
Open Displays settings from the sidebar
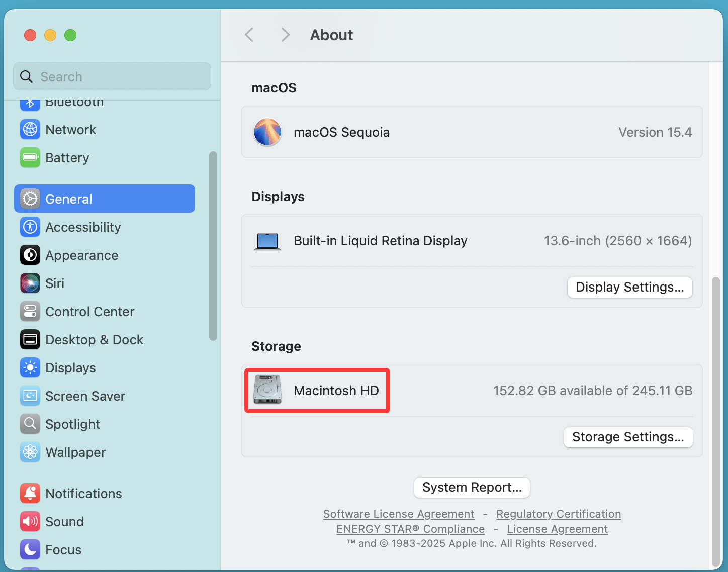point(71,367)
